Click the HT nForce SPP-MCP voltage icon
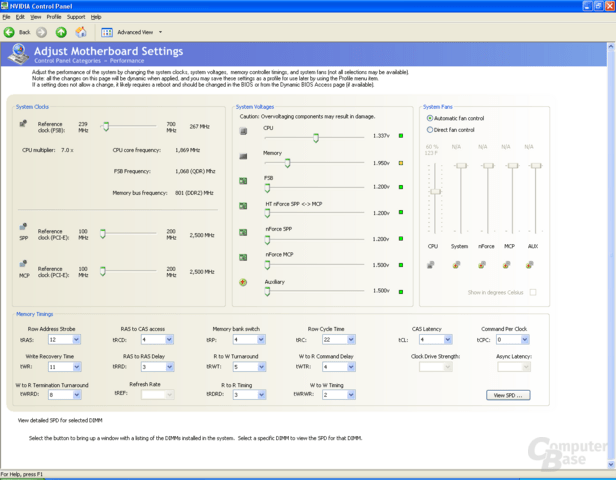Viewport: 616px width, 480px height. [244, 206]
